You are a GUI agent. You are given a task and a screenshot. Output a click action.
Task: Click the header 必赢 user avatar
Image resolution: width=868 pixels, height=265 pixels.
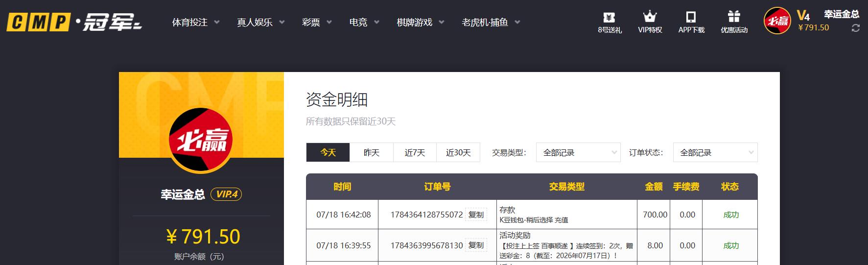(777, 21)
